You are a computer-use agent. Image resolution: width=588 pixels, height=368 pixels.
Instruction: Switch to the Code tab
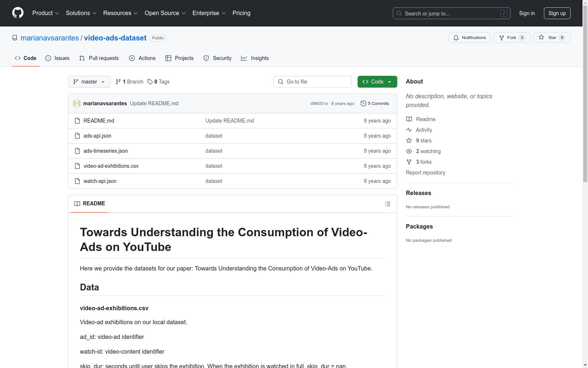[26, 58]
